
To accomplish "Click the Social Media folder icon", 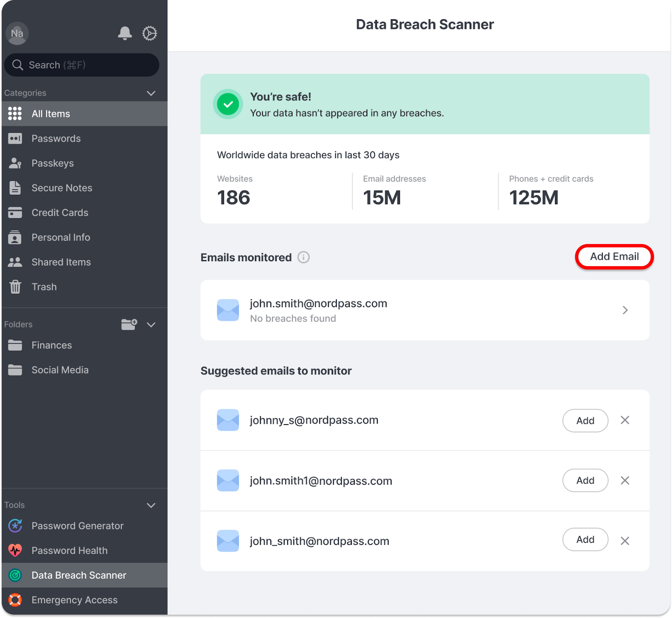I will click(15, 370).
